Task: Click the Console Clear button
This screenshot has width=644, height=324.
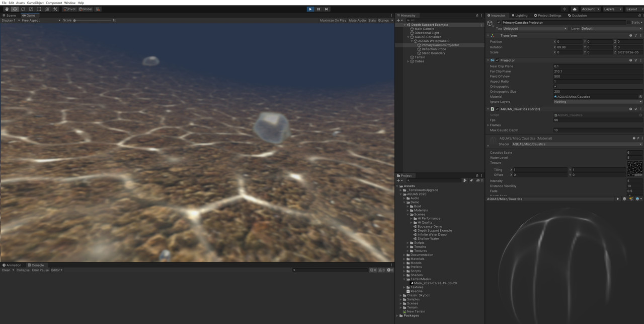Action: click(6, 270)
